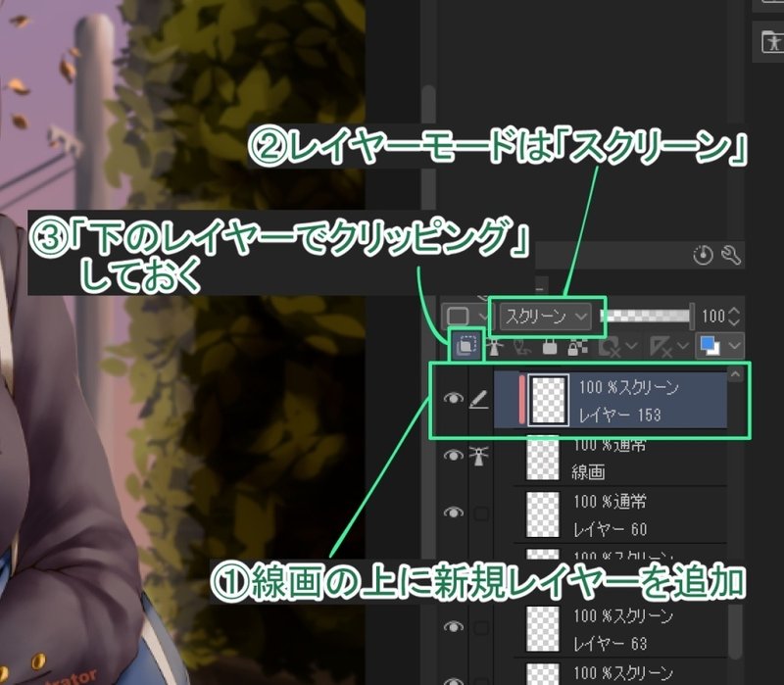Viewport: 784px width, 685px height.
Task: Hide the 線画 layer eye icon
Action: pyautogui.click(x=454, y=456)
